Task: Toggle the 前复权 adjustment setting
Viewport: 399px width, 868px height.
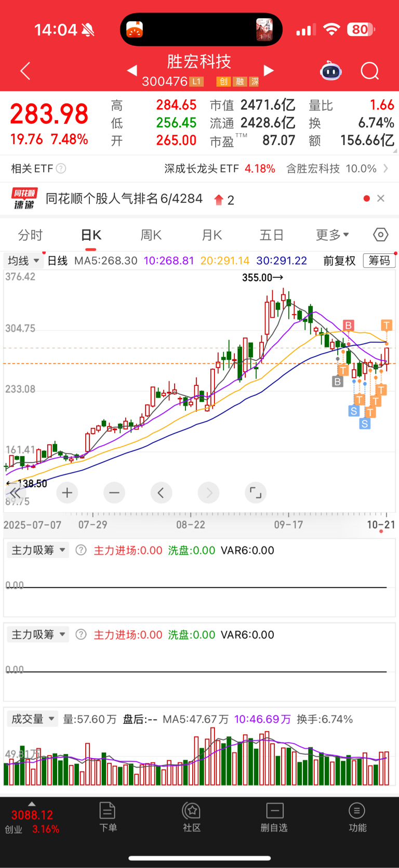Action: point(339,261)
